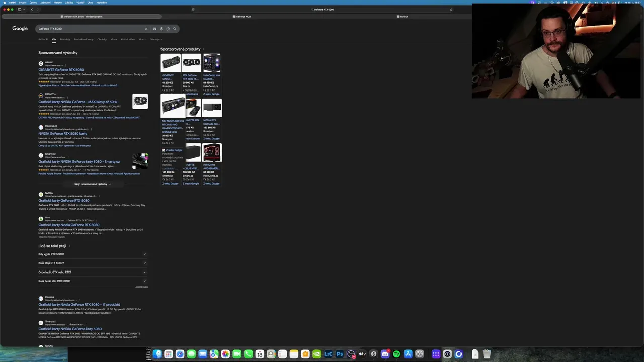Open the Více dropdown filter
The height and width of the screenshot is (362, 644).
pyautogui.click(x=142, y=39)
